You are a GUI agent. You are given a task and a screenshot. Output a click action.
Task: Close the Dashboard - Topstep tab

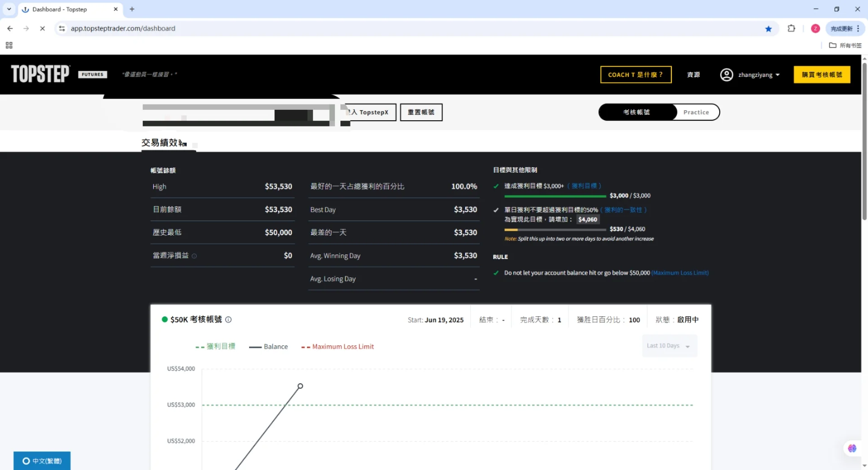[x=116, y=9]
